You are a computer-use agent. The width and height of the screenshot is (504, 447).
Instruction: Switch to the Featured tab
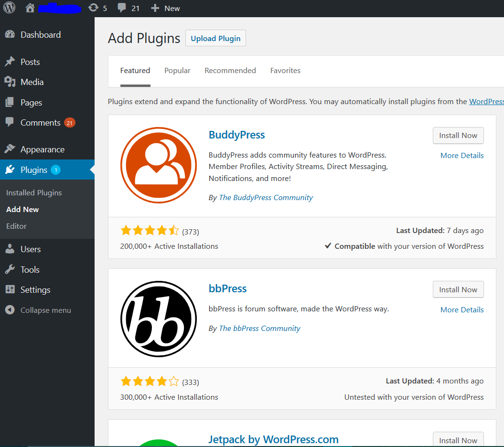coord(135,71)
